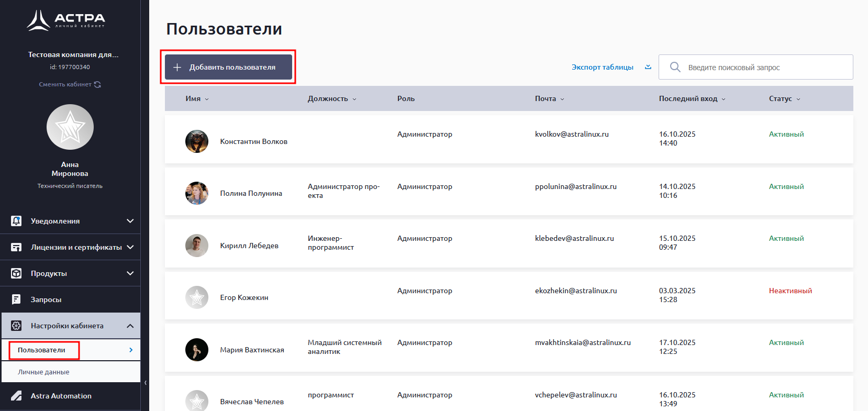868x411 pixels.
Task: Expand the Продукты section chevron
Action: (130, 273)
